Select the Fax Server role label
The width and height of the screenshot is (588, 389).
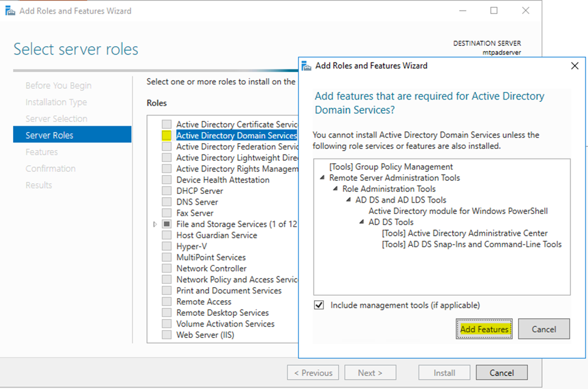point(195,213)
